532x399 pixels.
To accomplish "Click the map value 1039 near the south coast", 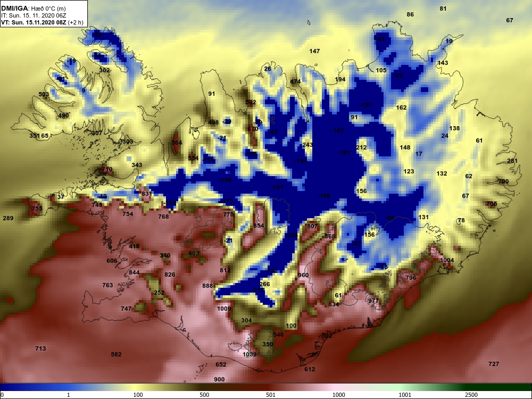I will pos(250,354).
